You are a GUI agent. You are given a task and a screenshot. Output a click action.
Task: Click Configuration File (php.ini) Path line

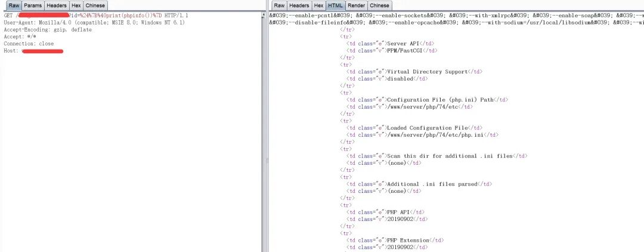click(427, 100)
